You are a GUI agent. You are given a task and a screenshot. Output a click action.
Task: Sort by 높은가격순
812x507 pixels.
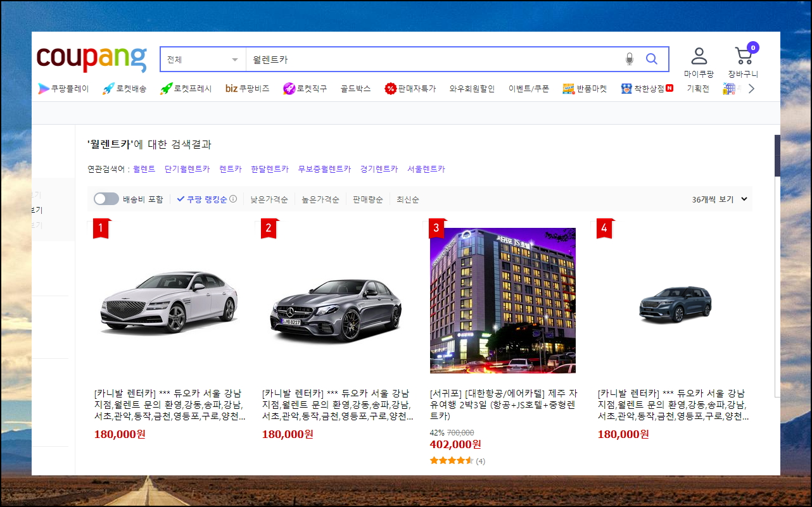320,199
